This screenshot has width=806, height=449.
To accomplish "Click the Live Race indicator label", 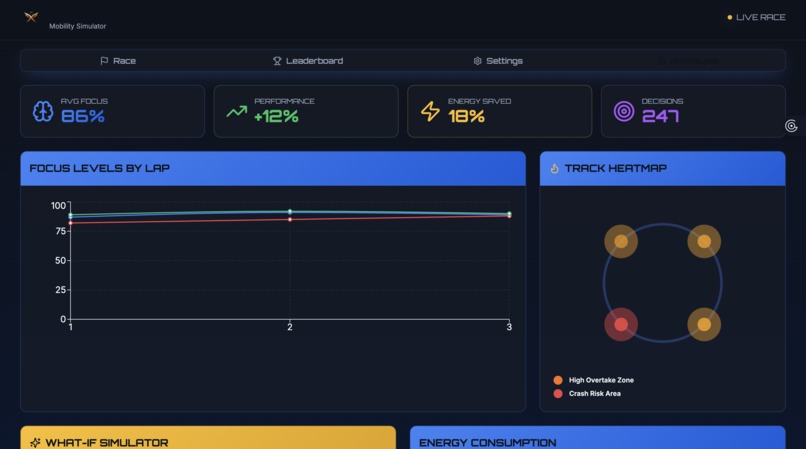I will tap(761, 17).
